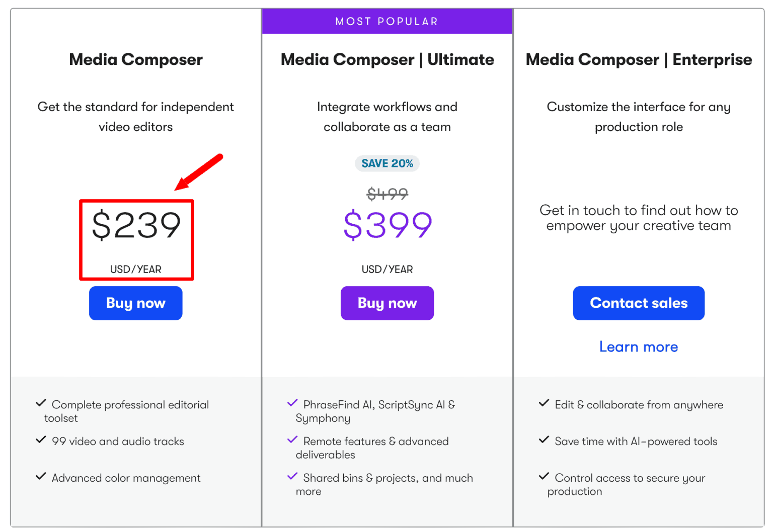Click the crossed-out $499 price
Screen dimensions: 773x532
(387, 194)
